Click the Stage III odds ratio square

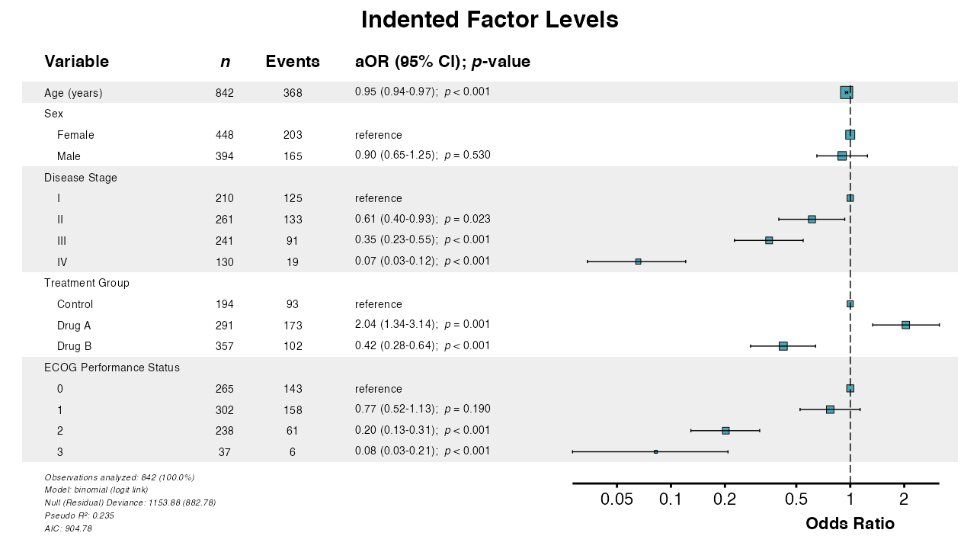click(769, 240)
